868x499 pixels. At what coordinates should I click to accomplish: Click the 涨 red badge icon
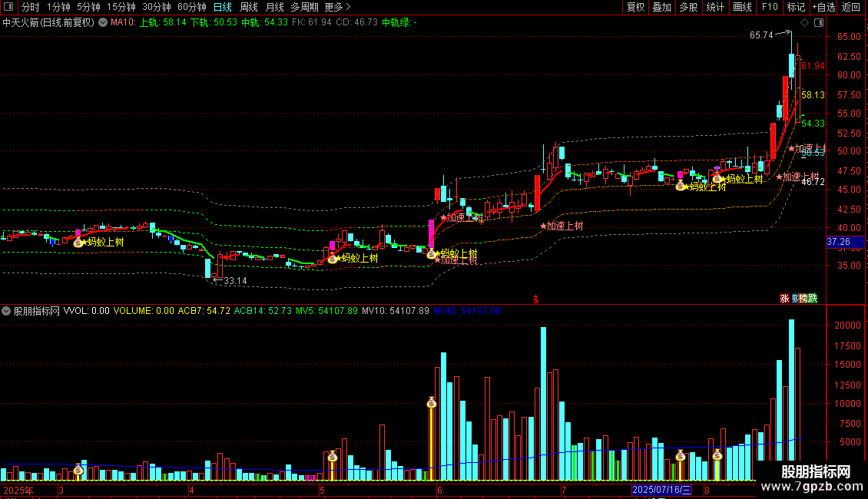[x=784, y=298]
